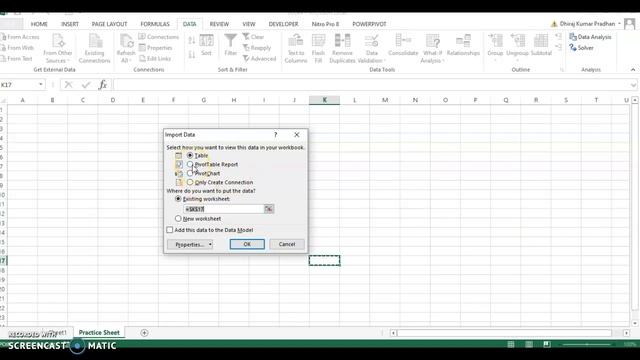
Task: Sort A to Z ascending
Action: coord(191,40)
